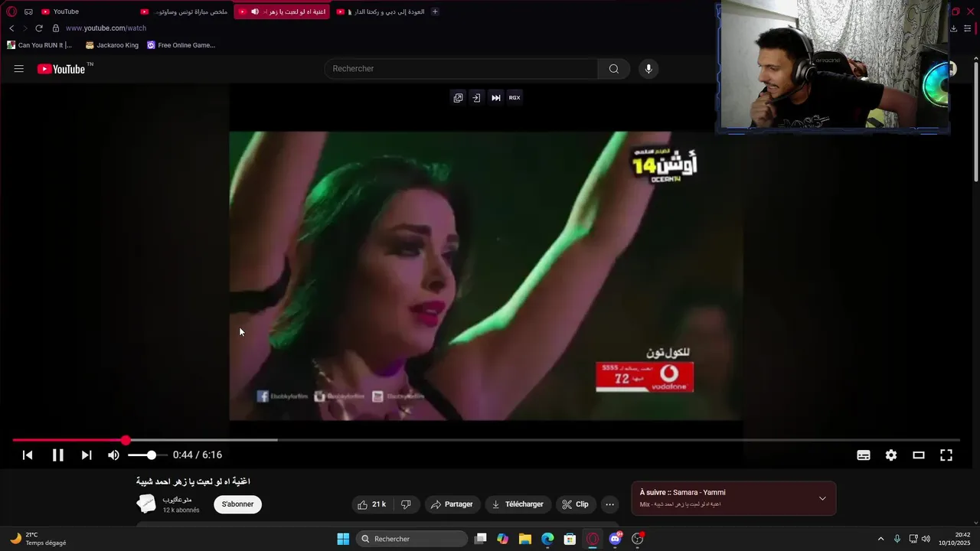Open OBS Studio from taskbar
980x551 pixels.
pos(637,539)
